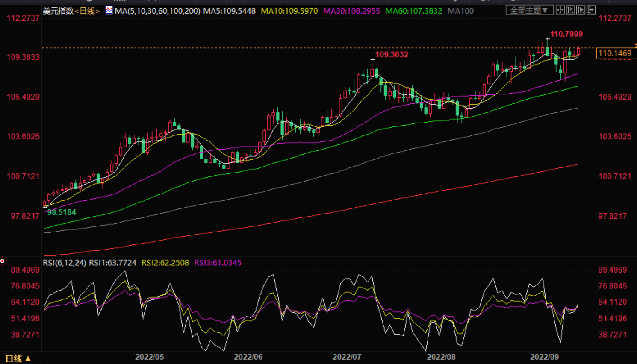Click the play replay icon in top toolbar
637x364 pixels.
click(x=581, y=10)
